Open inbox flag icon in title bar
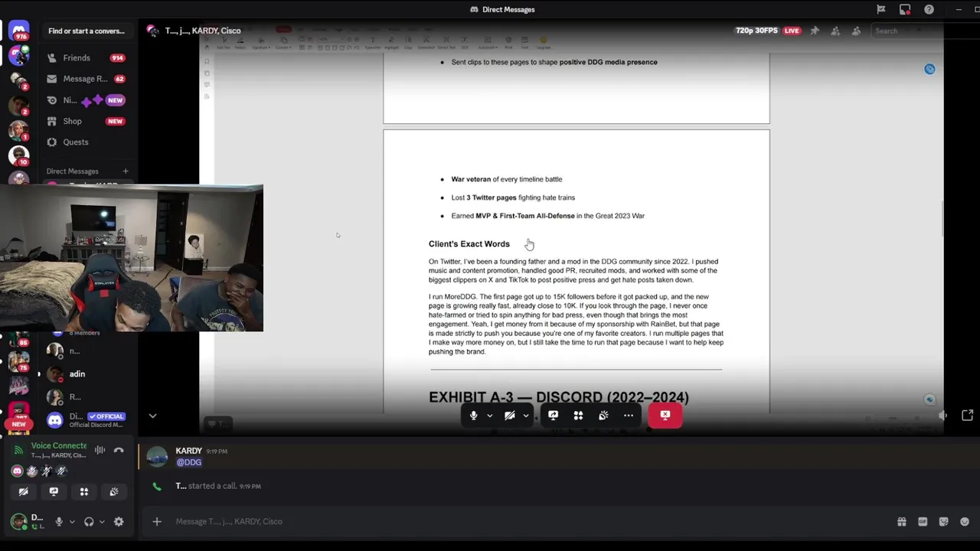The image size is (980, 551). click(881, 9)
